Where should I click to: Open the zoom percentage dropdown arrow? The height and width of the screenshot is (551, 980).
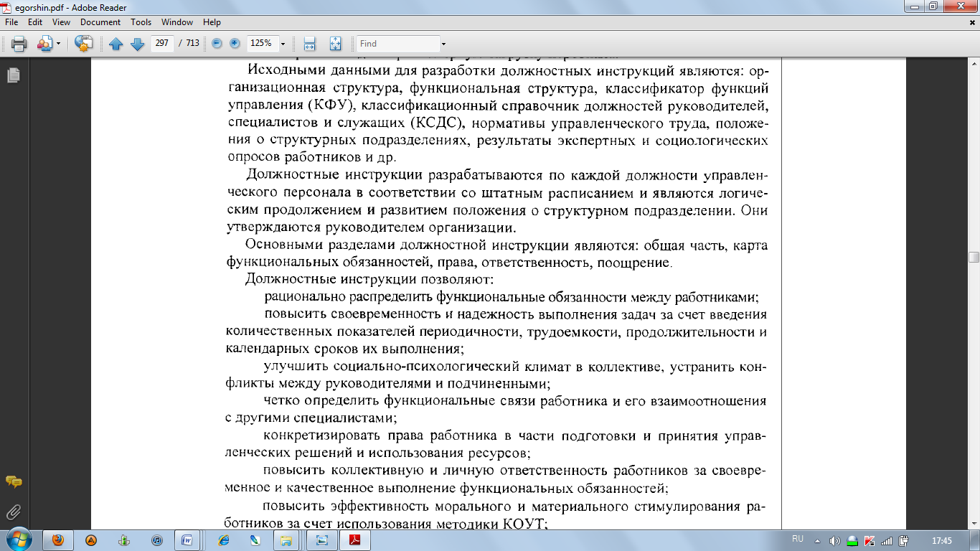[283, 44]
